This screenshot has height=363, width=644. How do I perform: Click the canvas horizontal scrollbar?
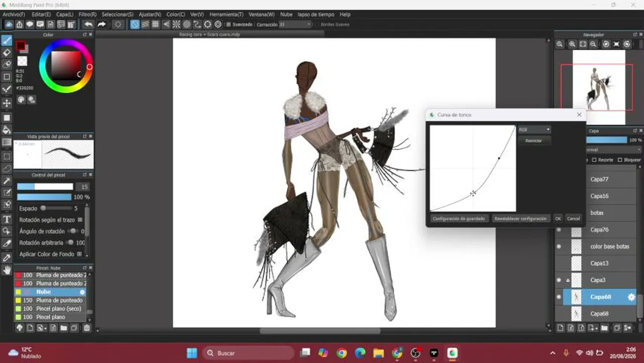coord(320,331)
